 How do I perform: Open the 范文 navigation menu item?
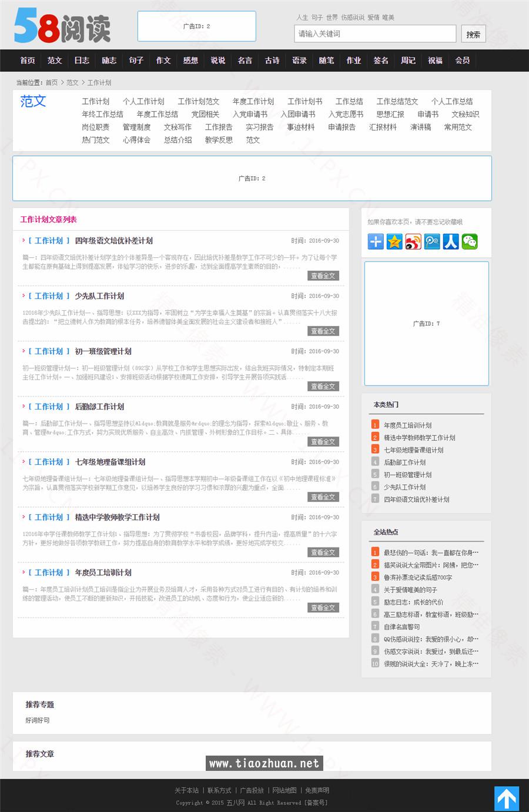pos(54,61)
